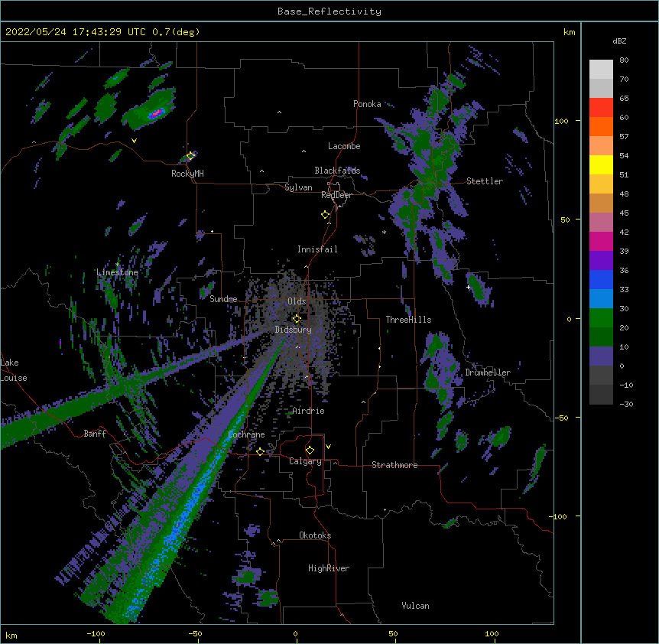
Task: Select the purple 36-39 dBZ legend swatch
Action: click(601, 261)
